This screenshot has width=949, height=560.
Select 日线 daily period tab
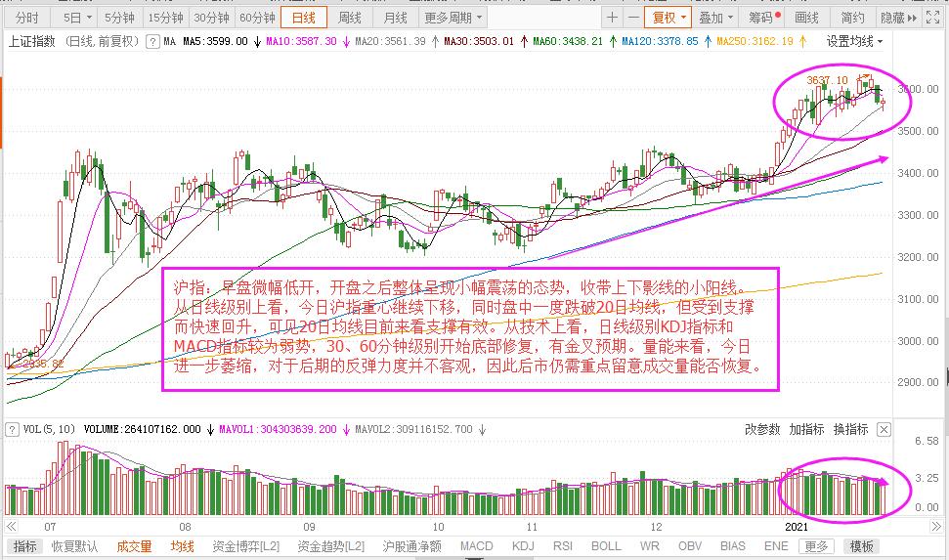pos(304,18)
